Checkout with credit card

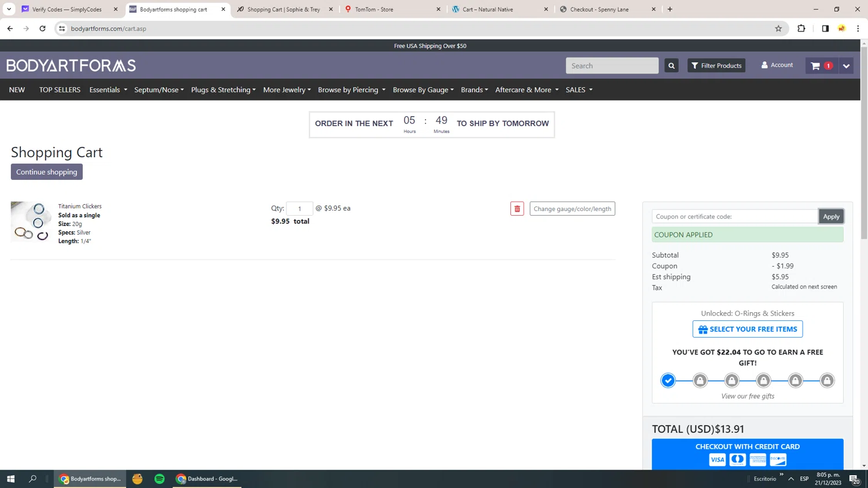click(748, 454)
